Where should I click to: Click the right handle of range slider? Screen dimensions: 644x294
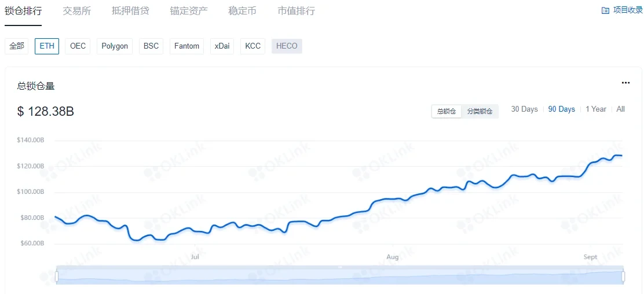tap(623, 277)
